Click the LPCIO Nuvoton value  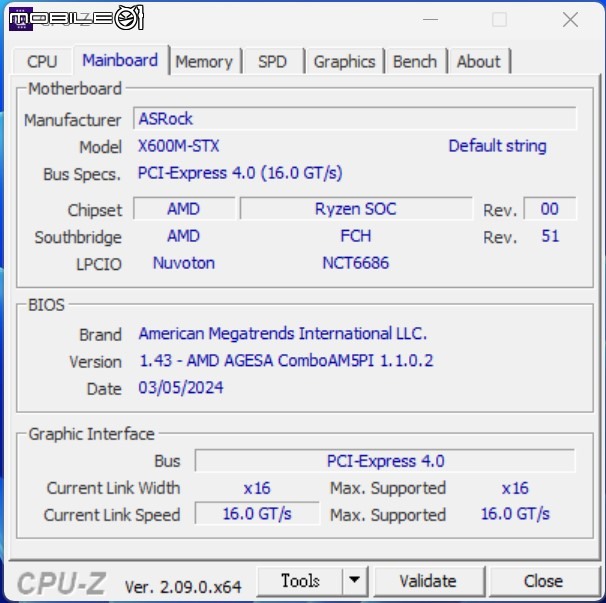tap(184, 263)
